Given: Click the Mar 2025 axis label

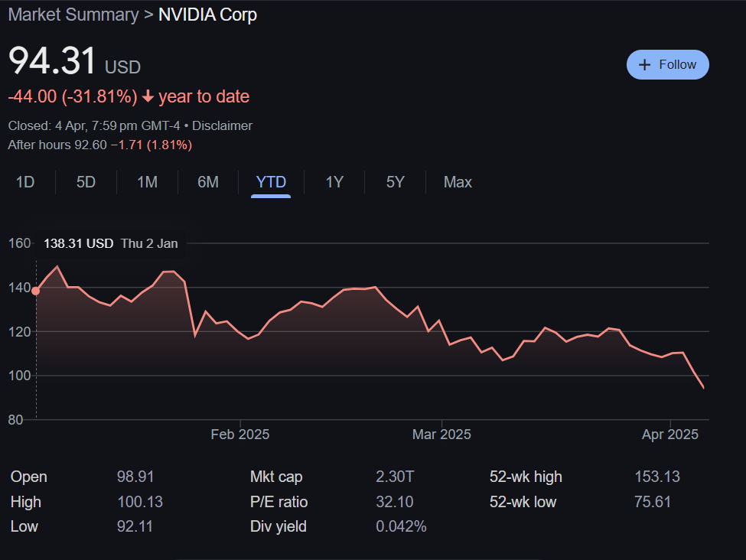Looking at the screenshot, I should coord(441,435).
